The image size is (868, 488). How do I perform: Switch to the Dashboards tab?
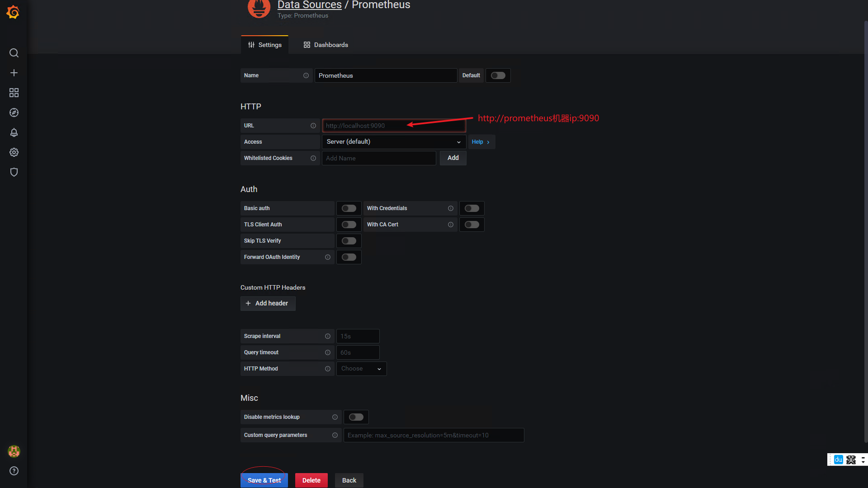pos(325,45)
